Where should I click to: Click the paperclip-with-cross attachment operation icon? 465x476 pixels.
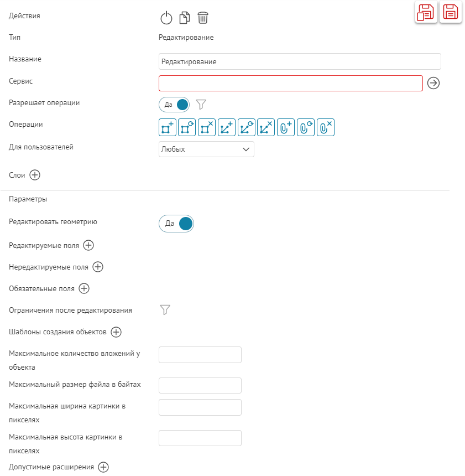pyautogui.click(x=326, y=128)
